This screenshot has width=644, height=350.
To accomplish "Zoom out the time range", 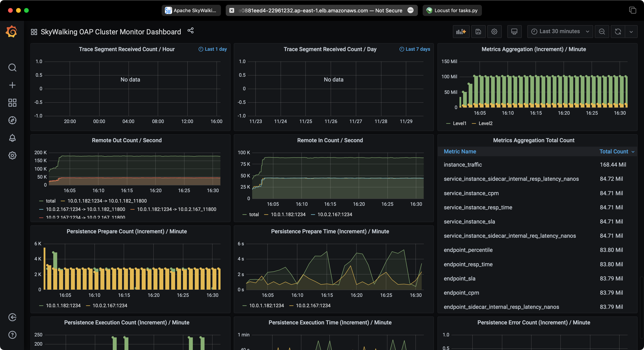I will (x=602, y=32).
